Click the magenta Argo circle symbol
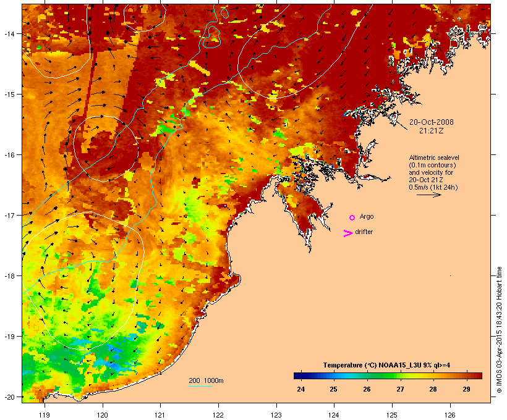Viewport: 507px width, 420px height. (x=352, y=217)
